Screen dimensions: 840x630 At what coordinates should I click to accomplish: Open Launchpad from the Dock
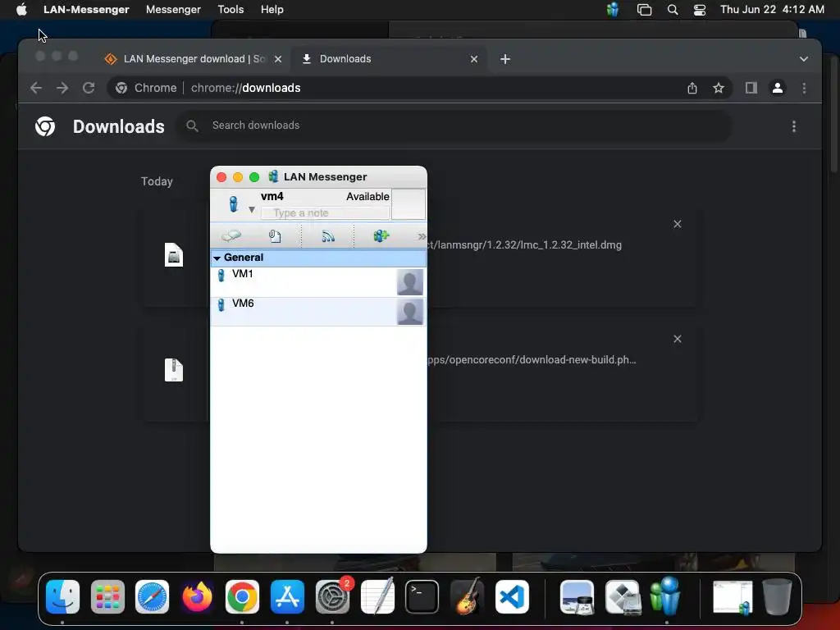click(x=107, y=597)
